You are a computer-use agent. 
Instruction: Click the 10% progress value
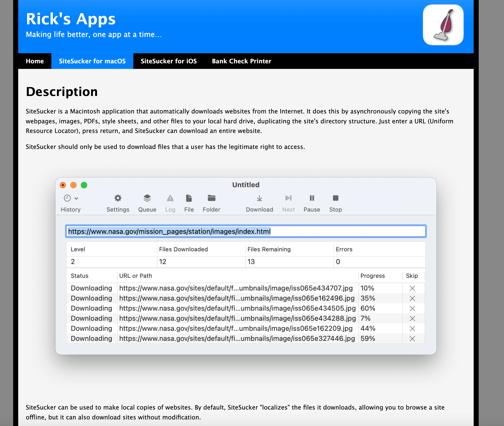coord(367,288)
